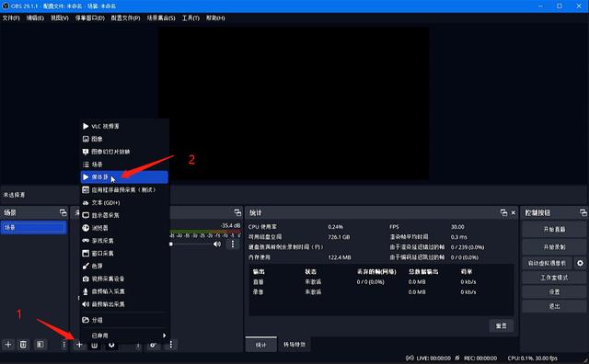Open the Scenes panel three-dot overflow menu
589x364 pixels.
(64, 344)
